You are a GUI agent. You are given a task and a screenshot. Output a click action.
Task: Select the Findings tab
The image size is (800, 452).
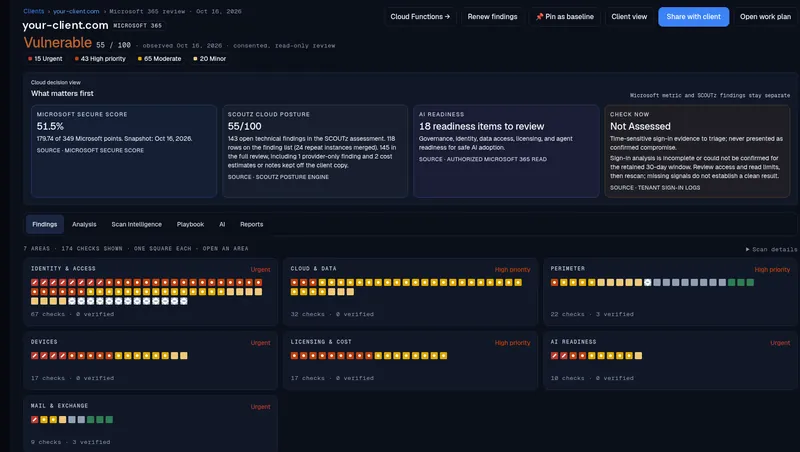point(45,224)
